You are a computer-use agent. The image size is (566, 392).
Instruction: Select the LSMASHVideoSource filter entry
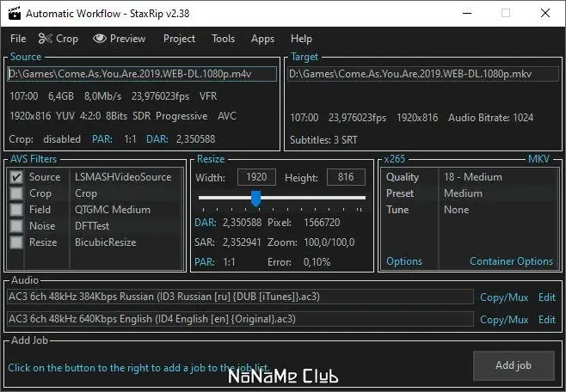tap(123, 177)
